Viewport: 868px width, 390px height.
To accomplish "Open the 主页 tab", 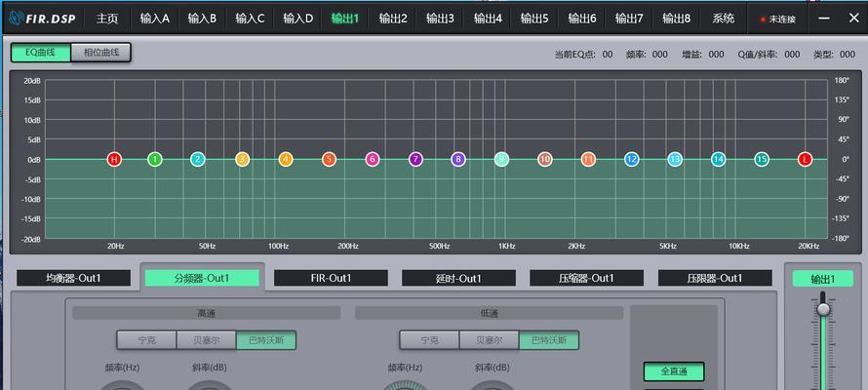I will coord(107,19).
